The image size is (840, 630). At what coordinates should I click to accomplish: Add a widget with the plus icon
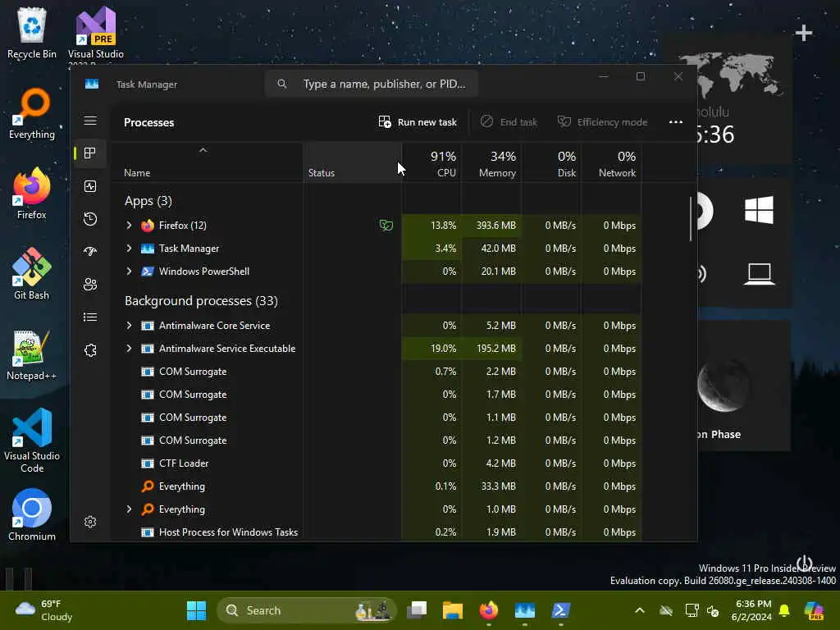804,33
